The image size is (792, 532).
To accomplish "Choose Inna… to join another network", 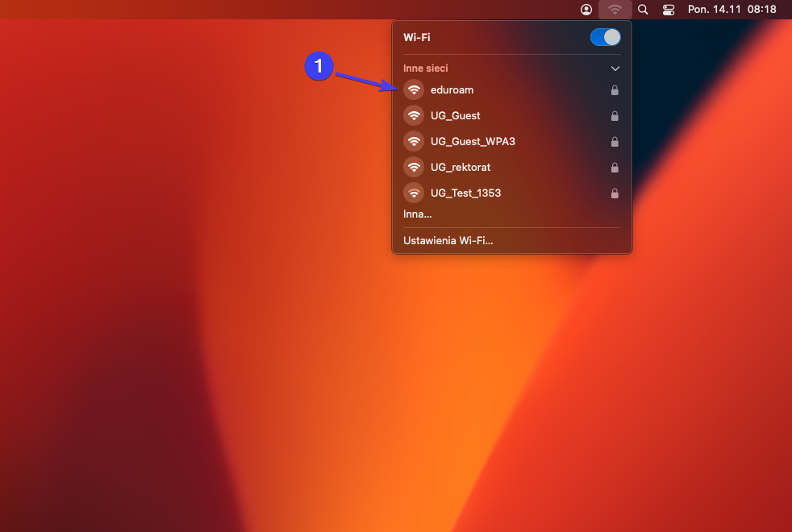I will 418,214.
